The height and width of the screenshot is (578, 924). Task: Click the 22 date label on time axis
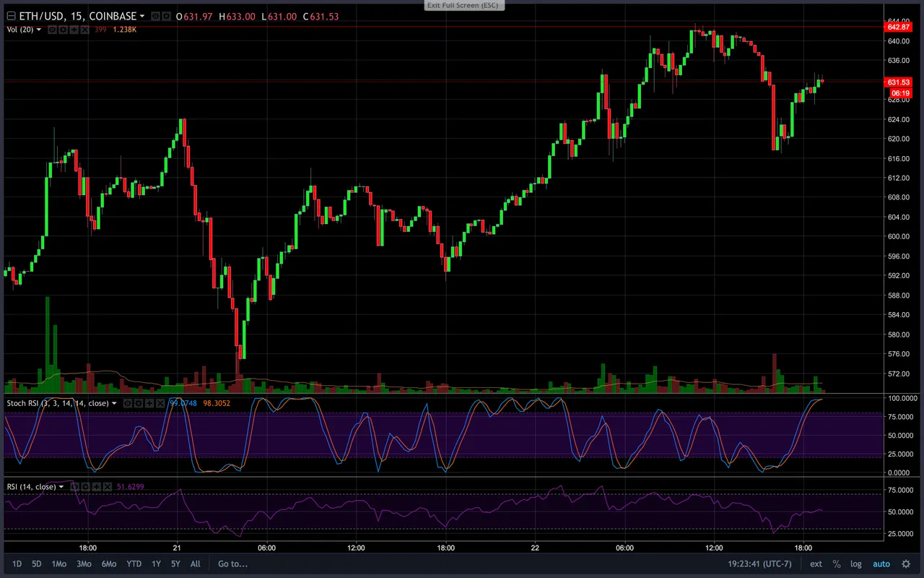coord(535,548)
